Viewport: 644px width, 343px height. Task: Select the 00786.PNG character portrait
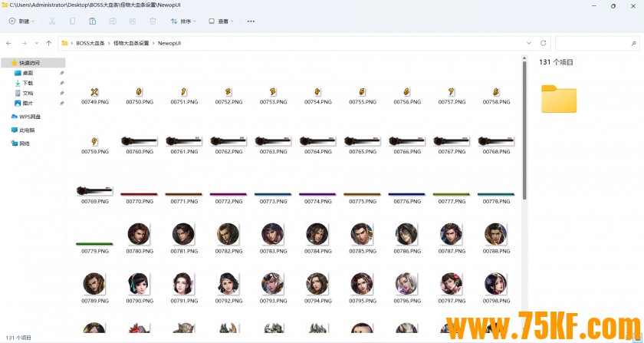pyautogui.click(x=406, y=234)
